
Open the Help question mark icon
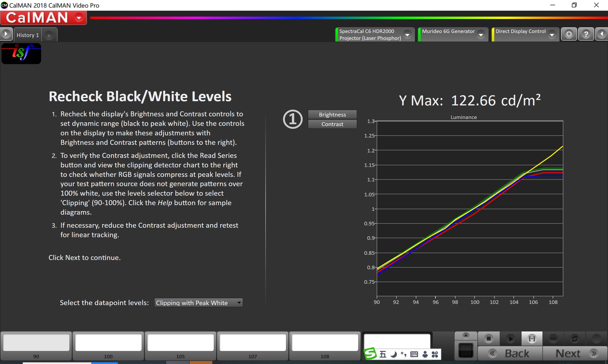click(x=586, y=34)
